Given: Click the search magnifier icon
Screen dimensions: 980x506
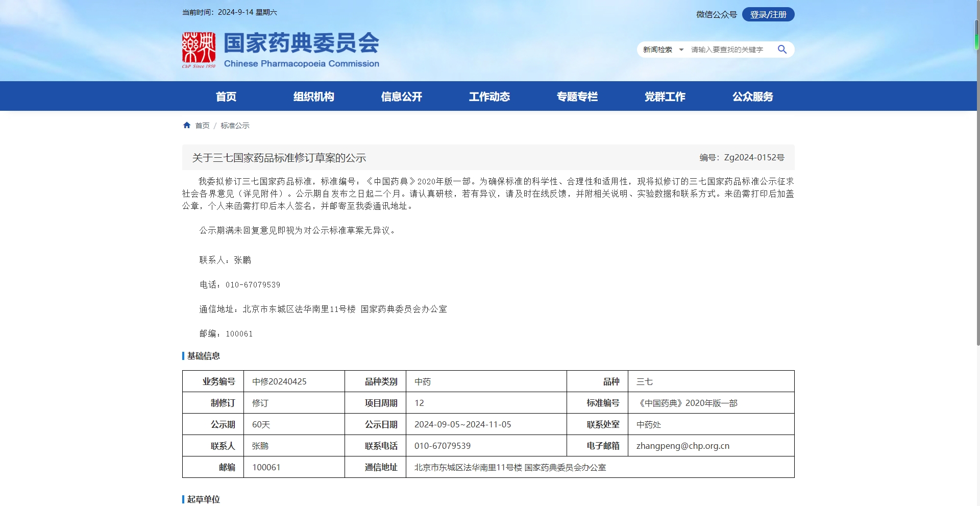Looking at the screenshot, I should [x=782, y=50].
